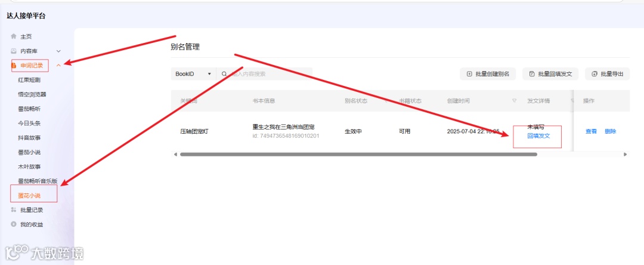Screen dimensions: 644x265
Task: Click book title 重生之我在三角洲当团宠
Action: pyautogui.click(x=284, y=127)
